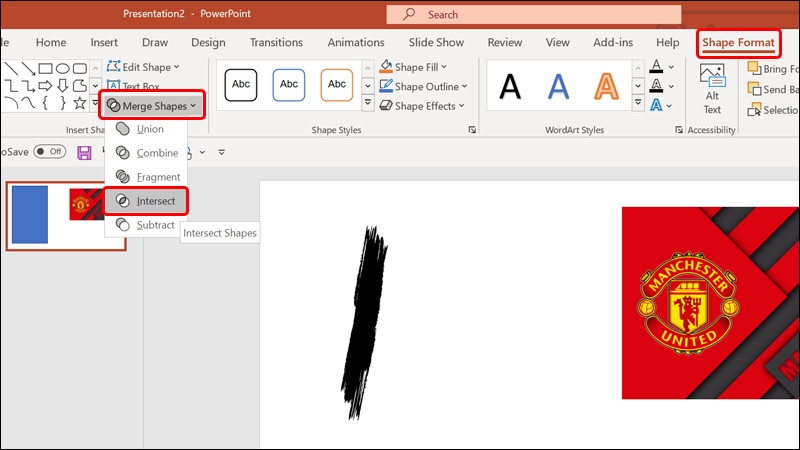Viewport: 800px width, 450px height.
Task: Click the Text Box button
Action: coord(133,86)
